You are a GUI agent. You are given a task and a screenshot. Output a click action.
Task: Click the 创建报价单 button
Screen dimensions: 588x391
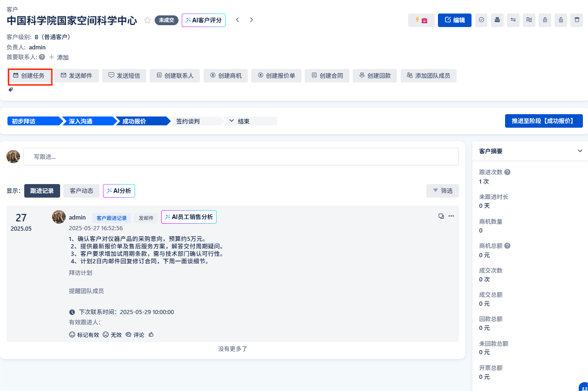(276, 75)
